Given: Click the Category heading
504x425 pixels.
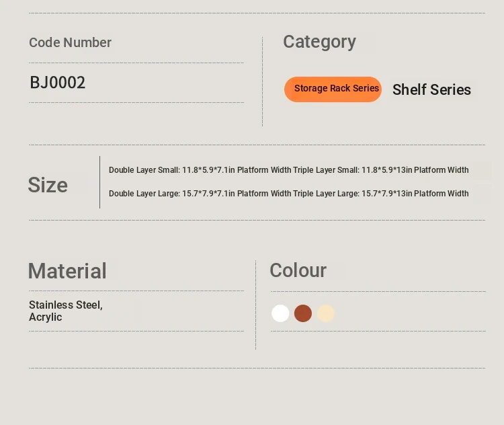Looking at the screenshot, I should (x=319, y=42).
